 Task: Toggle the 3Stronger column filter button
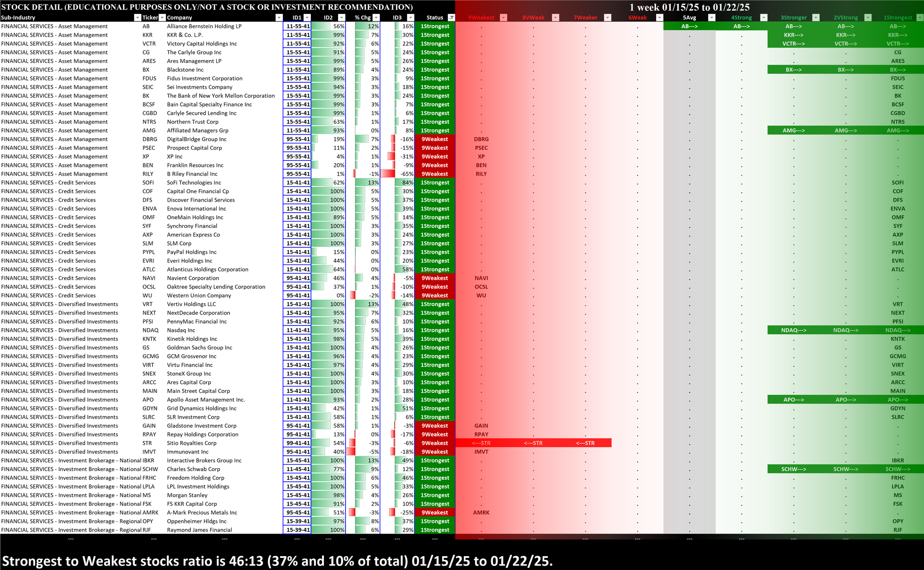(816, 18)
